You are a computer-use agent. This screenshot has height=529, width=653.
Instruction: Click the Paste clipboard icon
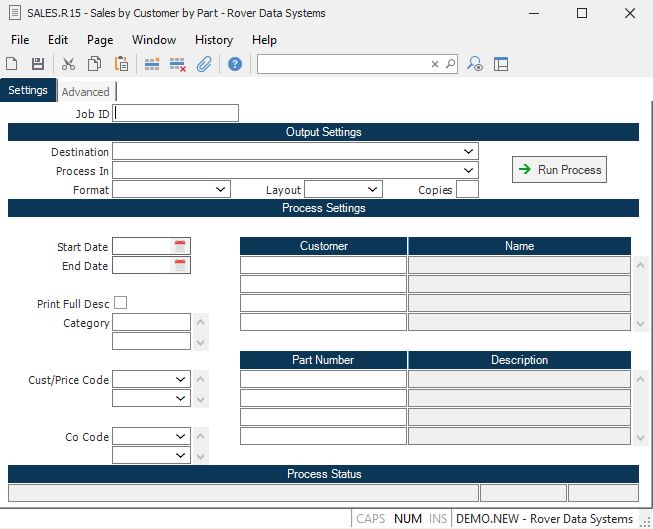(x=121, y=64)
